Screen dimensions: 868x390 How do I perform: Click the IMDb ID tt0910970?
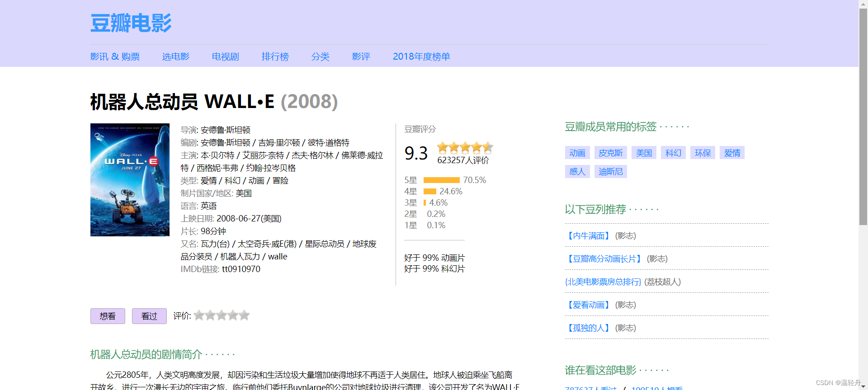241,269
